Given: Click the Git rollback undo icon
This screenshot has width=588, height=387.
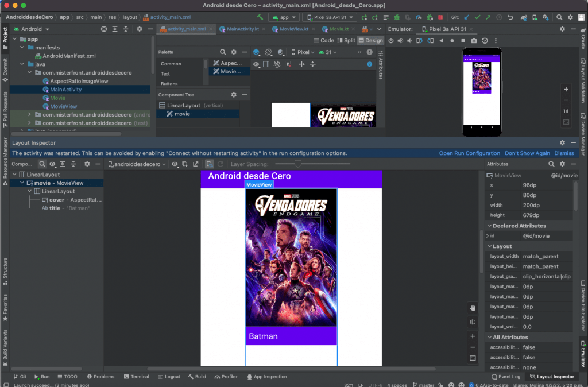Looking at the screenshot, I should (x=510, y=17).
